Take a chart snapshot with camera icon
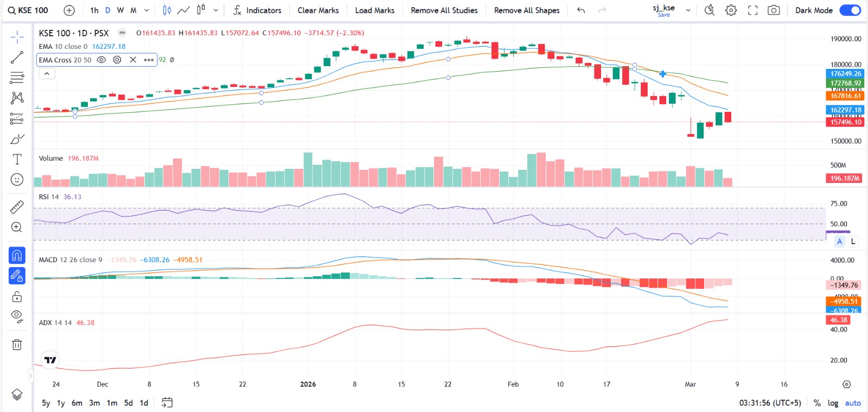The width and height of the screenshot is (868, 412). point(774,10)
